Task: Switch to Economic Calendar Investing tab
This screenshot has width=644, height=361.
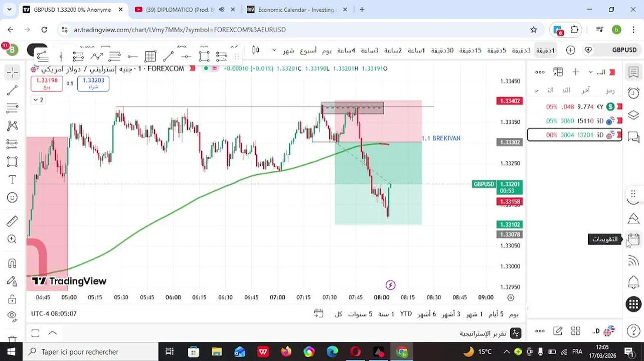Action: (x=296, y=10)
